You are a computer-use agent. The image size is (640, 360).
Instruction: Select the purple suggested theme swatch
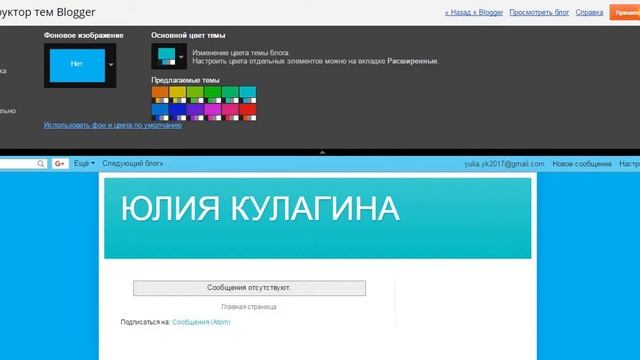(x=195, y=112)
